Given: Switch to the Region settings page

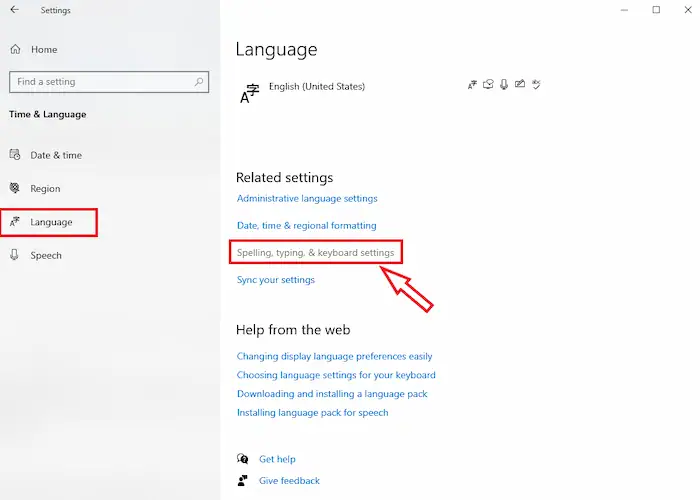Looking at the screenshot, I should click(x=45, y=188).
